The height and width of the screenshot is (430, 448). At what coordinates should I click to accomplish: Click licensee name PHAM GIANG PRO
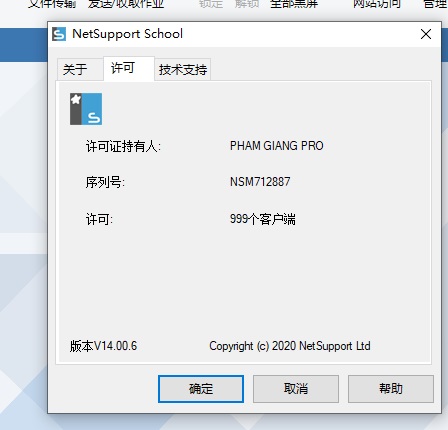(x=277, y=146)
